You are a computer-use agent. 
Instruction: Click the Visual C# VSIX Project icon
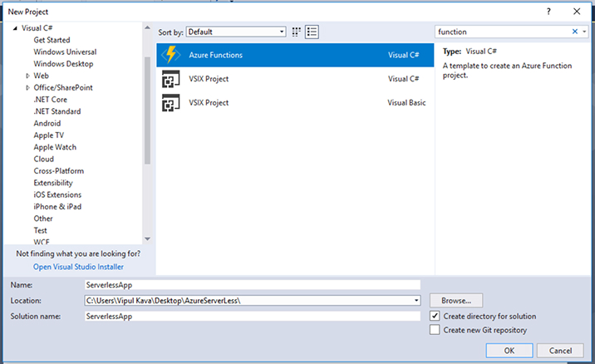point(172,79)
